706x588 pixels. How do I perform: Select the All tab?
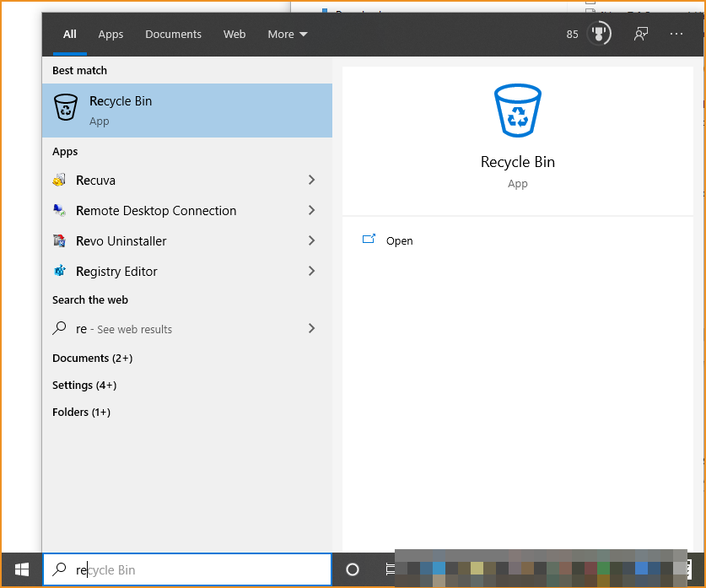click(70, 35)
